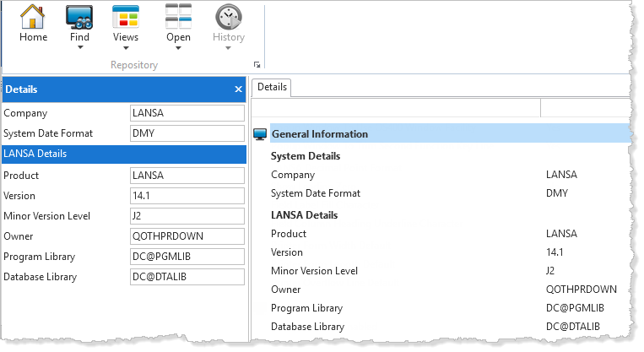Click the DMY value in right pane
This screenshot has width=644, height=352.
557,193
